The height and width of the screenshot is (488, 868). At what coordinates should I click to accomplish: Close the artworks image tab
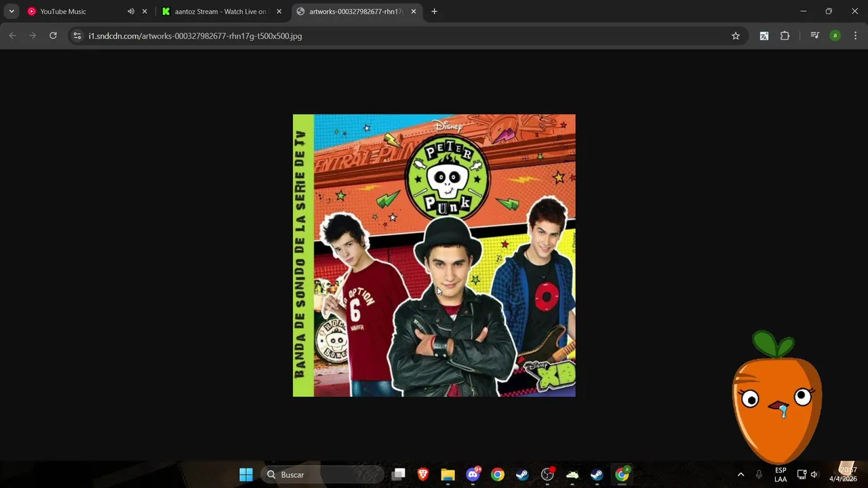pos(414,12)
